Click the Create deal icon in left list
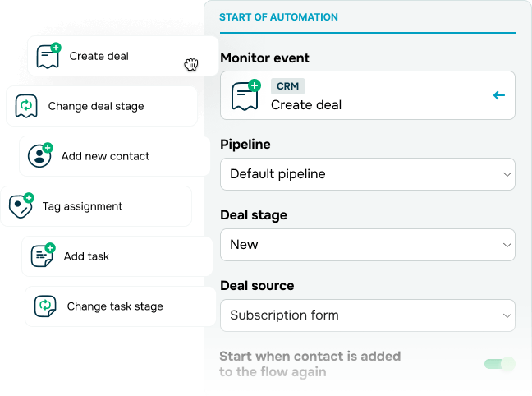This screenshot has height=396, width=532. point(48,56)
